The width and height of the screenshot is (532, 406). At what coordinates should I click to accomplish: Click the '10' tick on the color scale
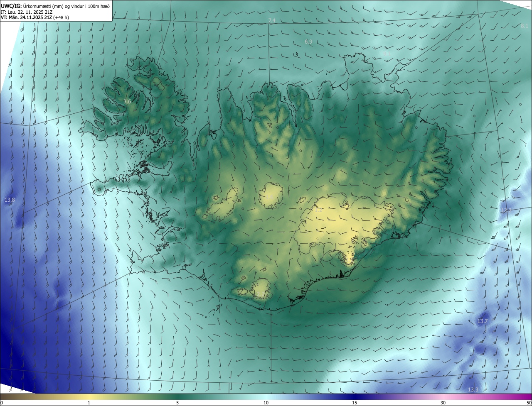click(266, 403)
